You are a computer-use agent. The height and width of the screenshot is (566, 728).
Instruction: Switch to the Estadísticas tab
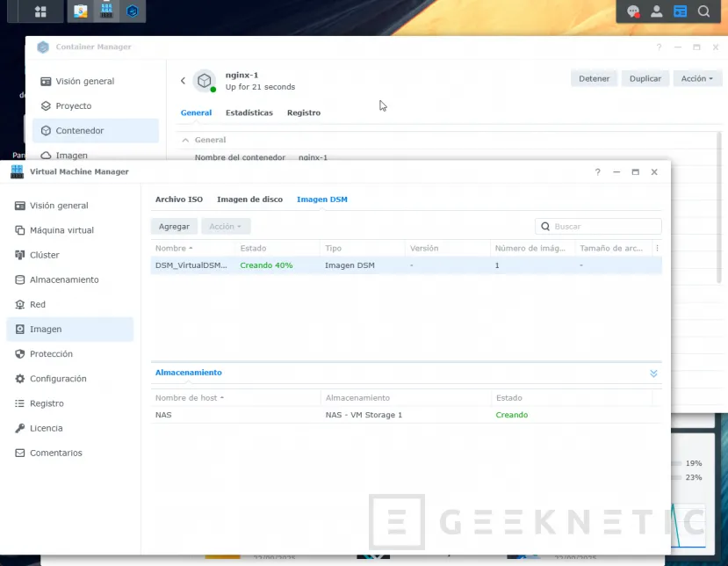coord(249,112)
